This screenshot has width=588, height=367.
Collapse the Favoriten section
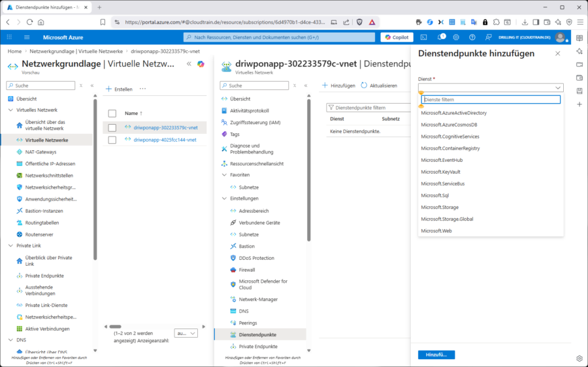224,175
